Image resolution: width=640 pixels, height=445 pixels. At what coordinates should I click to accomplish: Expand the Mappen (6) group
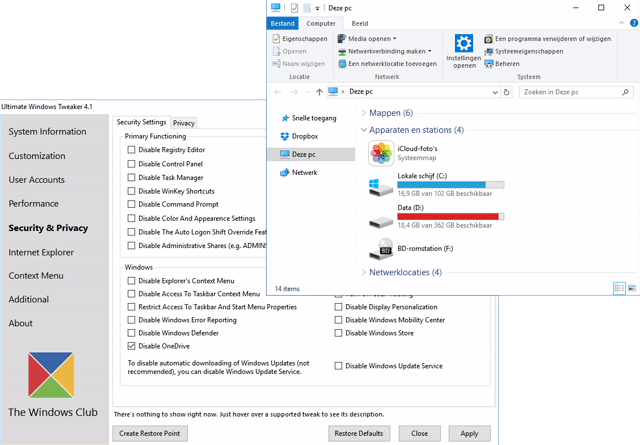pyautogui.click(x=363, y=113)
